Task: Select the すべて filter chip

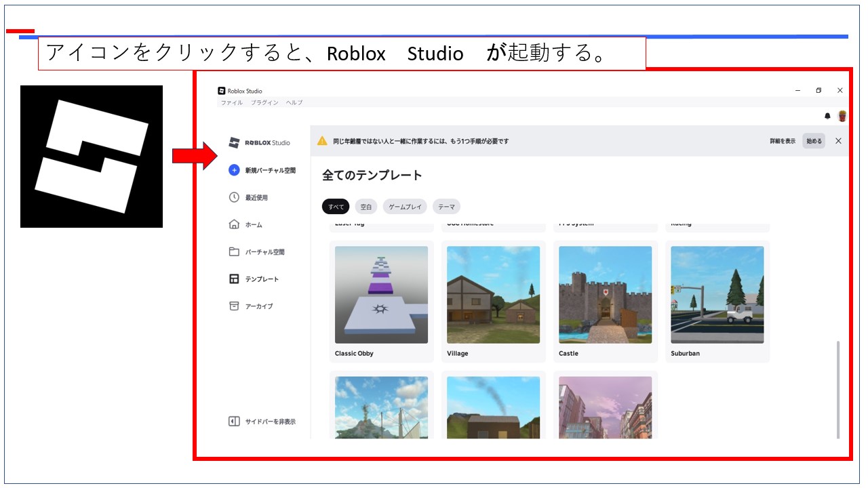Action: pos(336,207)
